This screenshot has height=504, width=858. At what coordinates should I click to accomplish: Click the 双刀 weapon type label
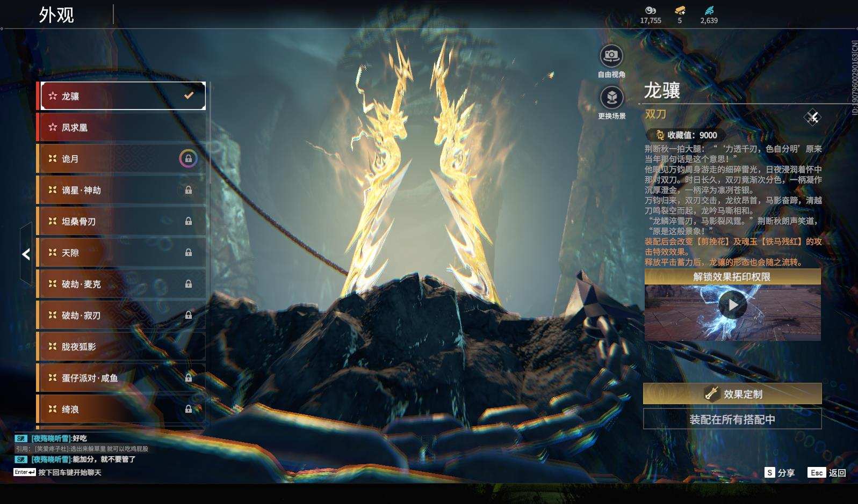click(x=655, y=114)
